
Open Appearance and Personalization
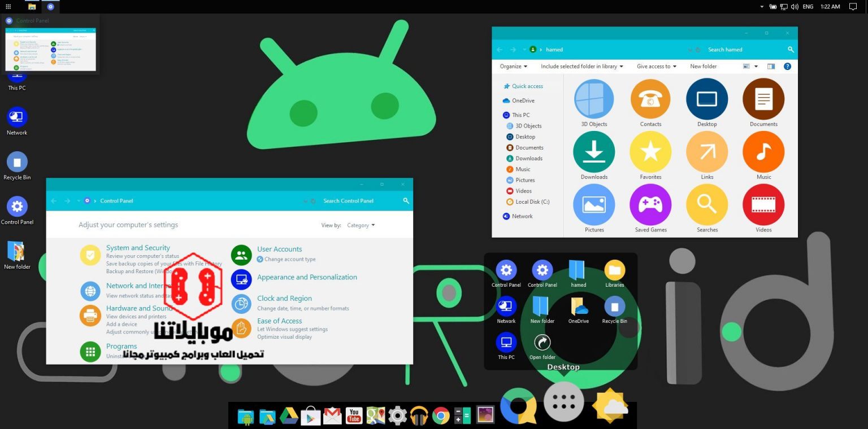click(x=307, y=277)
